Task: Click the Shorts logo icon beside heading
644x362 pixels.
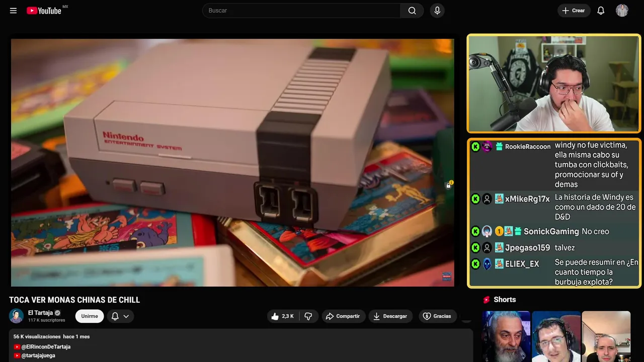Action: [487, 300]
